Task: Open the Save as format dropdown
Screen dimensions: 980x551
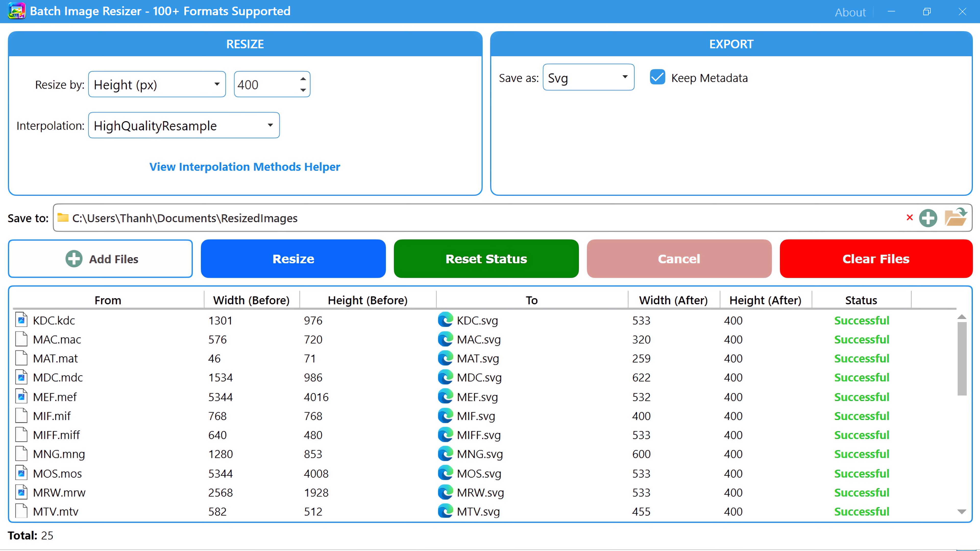Action: 588,78
